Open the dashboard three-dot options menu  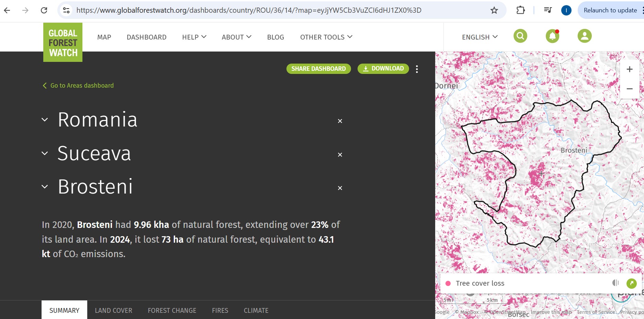[417, 69]
